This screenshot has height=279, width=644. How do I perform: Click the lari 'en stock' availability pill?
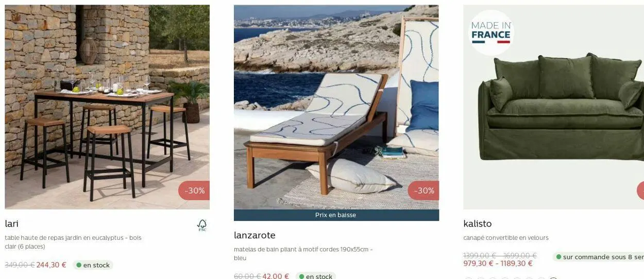coord(93,265)
